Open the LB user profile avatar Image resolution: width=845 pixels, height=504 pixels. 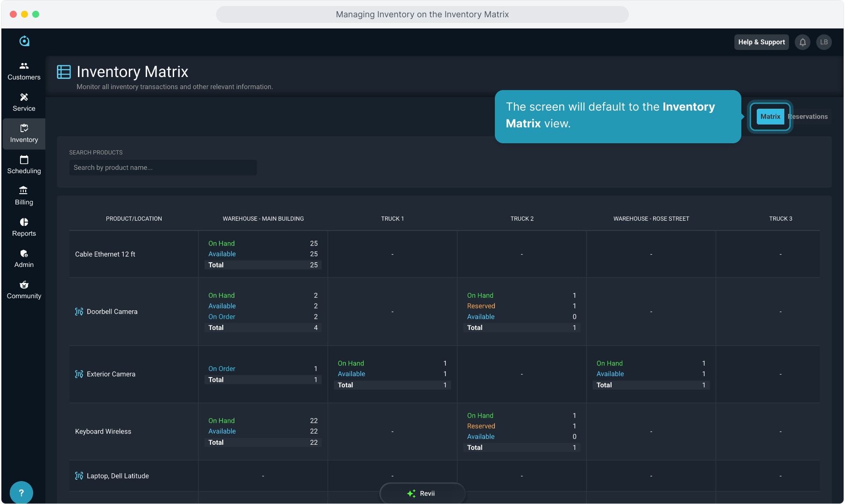coord(824,42)
